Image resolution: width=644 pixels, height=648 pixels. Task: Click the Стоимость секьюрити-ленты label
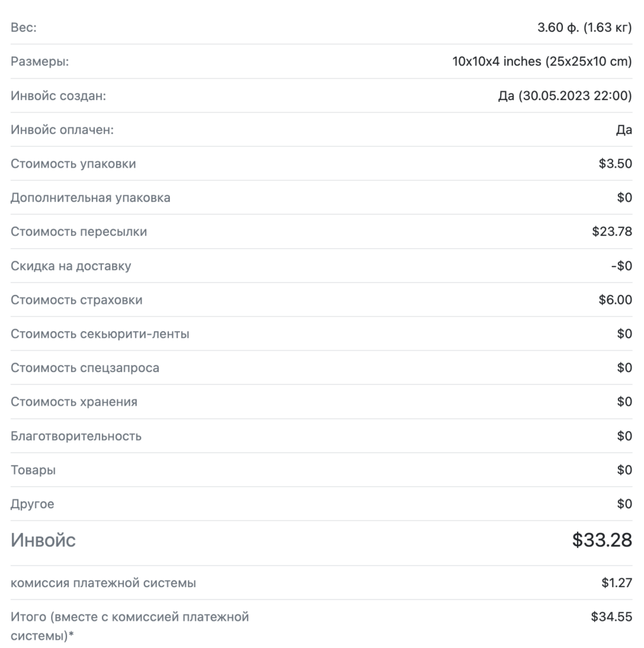click(x=100, y=333)
